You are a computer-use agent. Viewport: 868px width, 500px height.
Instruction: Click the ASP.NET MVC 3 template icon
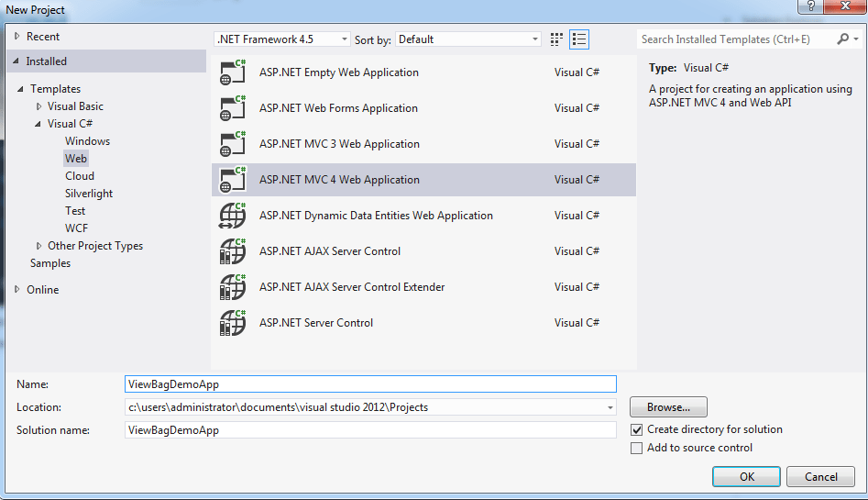[x=233, y=144]
